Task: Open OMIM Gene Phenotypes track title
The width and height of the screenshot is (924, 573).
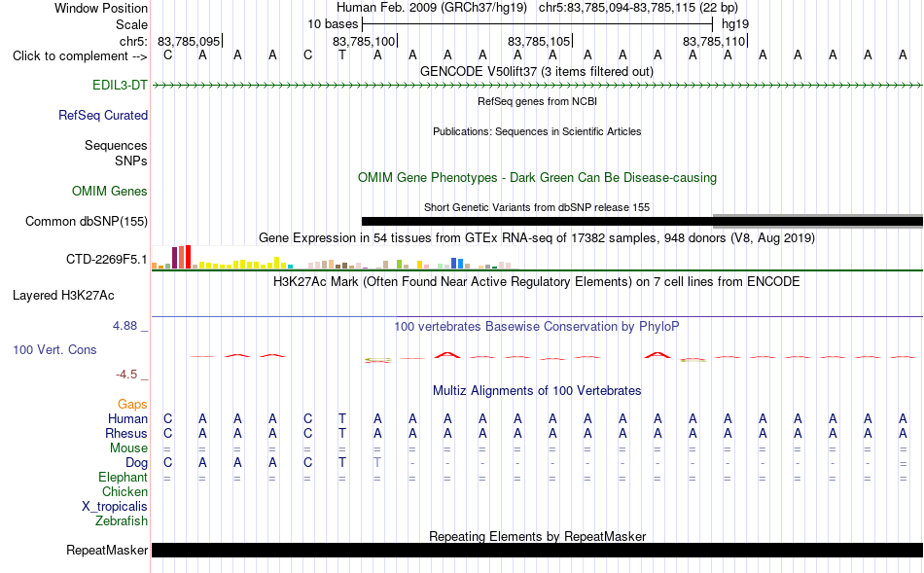Action: [538, 177]
